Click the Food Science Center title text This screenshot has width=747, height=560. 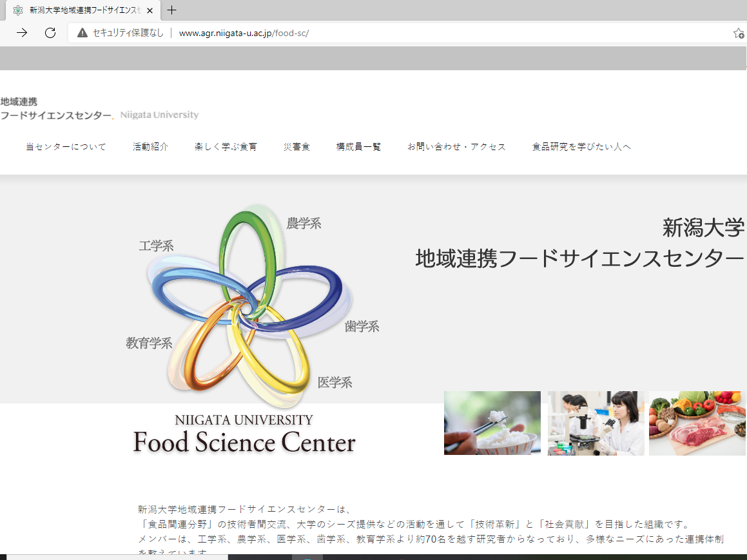[x=244, y=442]
